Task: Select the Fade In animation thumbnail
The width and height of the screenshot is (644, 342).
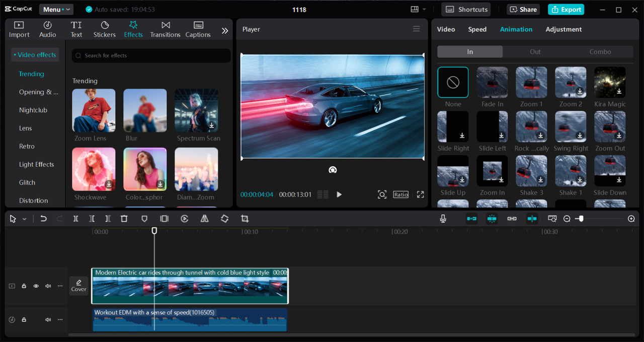Action: [x=492, y=83]
